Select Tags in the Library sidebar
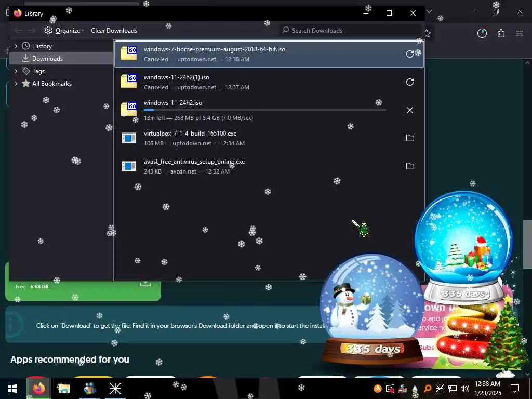The width and height of the screenshot is (532, 399). tap(38, 71)
